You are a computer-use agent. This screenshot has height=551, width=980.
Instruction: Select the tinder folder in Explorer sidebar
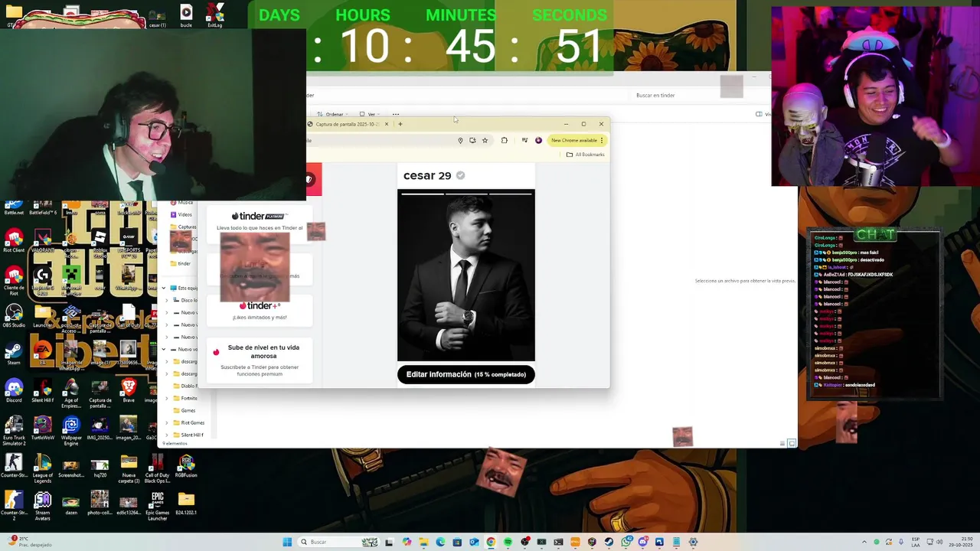[181, 263]
